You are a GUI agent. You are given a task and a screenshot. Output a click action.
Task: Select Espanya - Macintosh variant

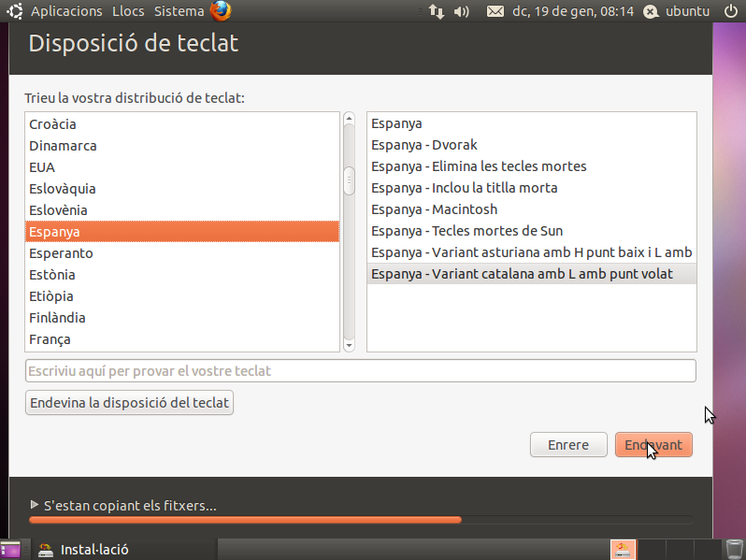point(532,208)
